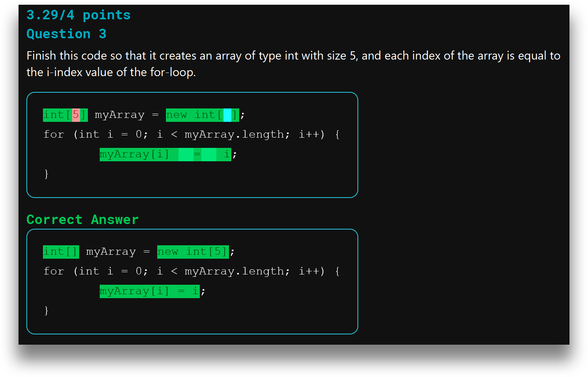Click 'myArray[i] = i' highlight under Correct Answer
Screen dimensions: 588x377
click(x=149, y=291)
